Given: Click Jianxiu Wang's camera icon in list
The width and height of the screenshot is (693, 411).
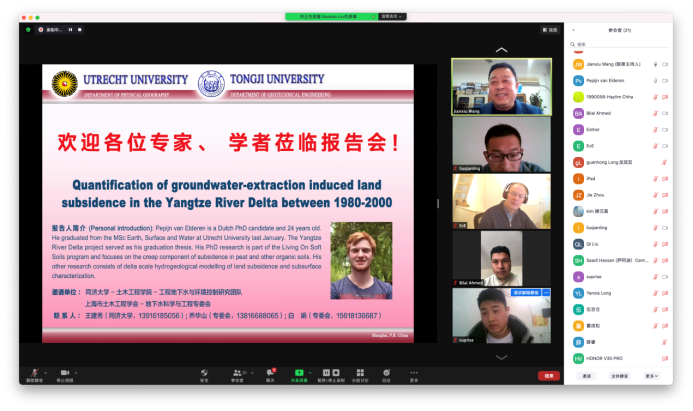Looking at the screenshot, I should coord(665,64).
